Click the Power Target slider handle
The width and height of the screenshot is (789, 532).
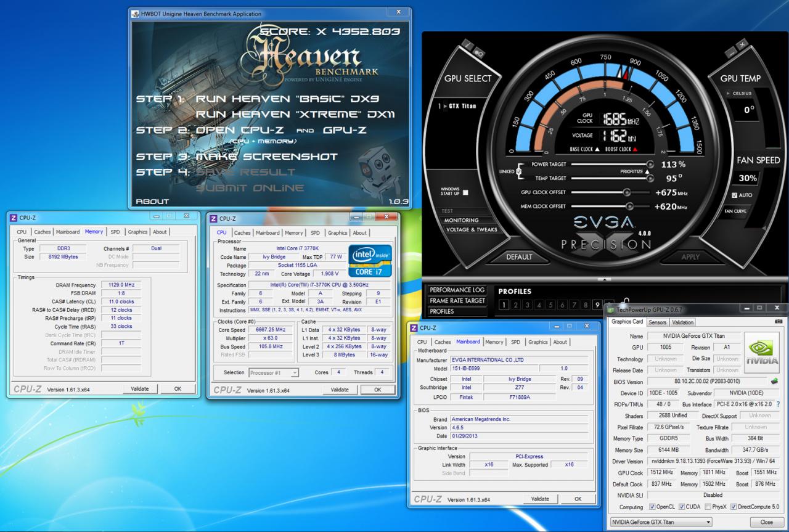point(650,165)
